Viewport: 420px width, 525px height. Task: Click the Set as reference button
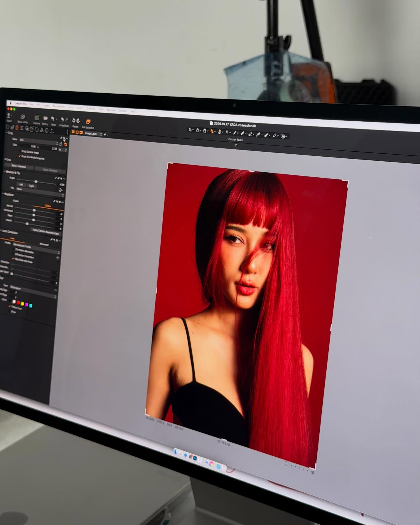pos(19,166)
